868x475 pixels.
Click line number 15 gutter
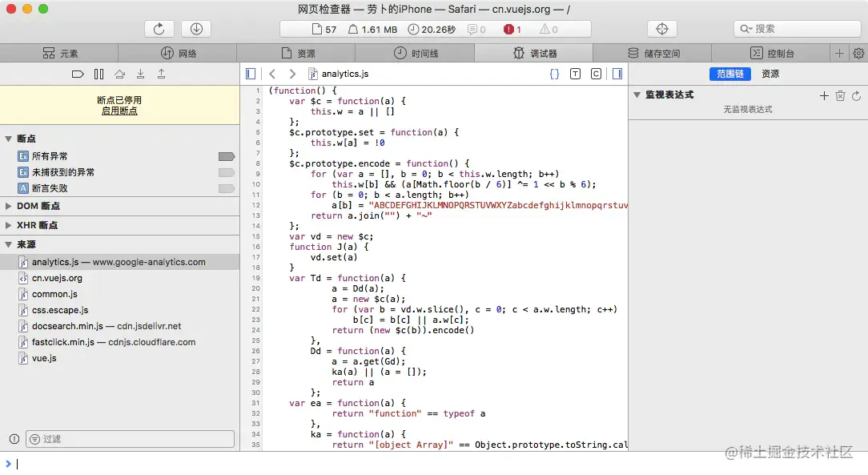tap(256, 236)
